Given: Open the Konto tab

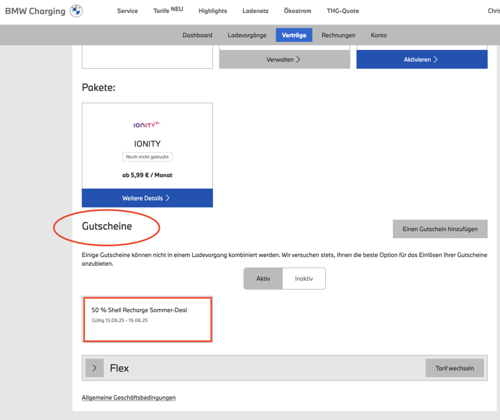Looking at the screenshot, I should coord(379,35).
